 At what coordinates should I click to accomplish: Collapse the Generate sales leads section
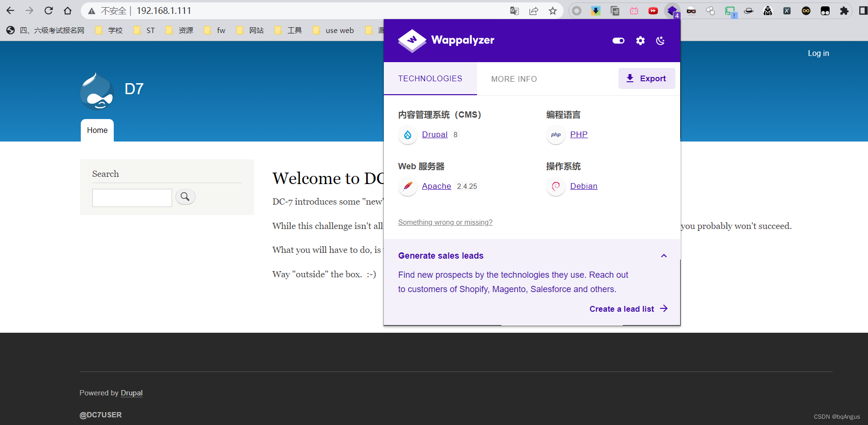[x=664, y=256]
